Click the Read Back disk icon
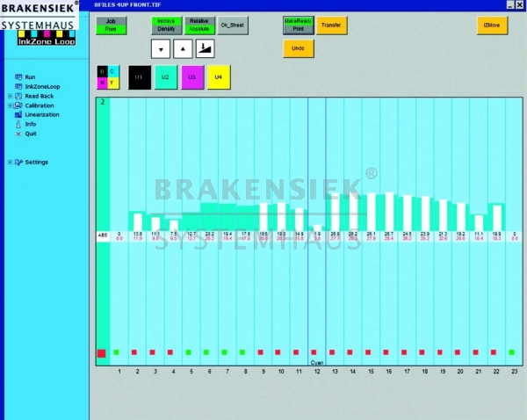The width and height of the screenshot is (527, 420). click(x=18, y=96)
